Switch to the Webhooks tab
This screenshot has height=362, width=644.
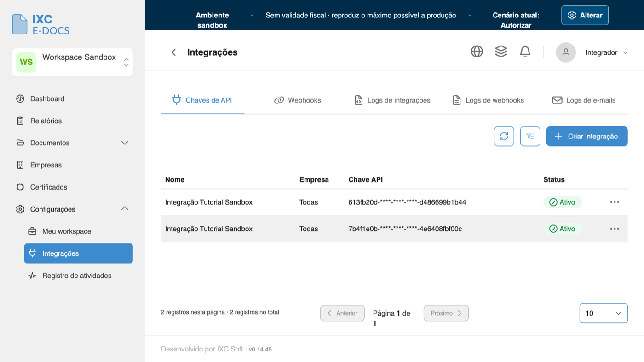[297, 100]
